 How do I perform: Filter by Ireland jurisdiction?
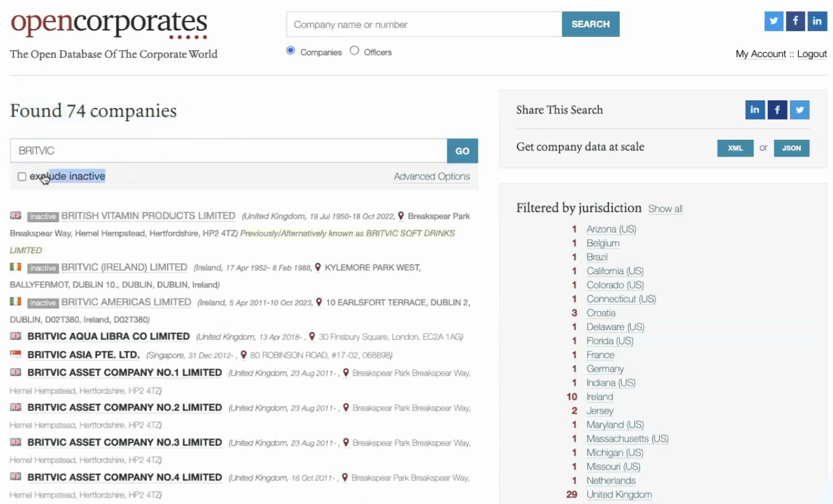600,397
